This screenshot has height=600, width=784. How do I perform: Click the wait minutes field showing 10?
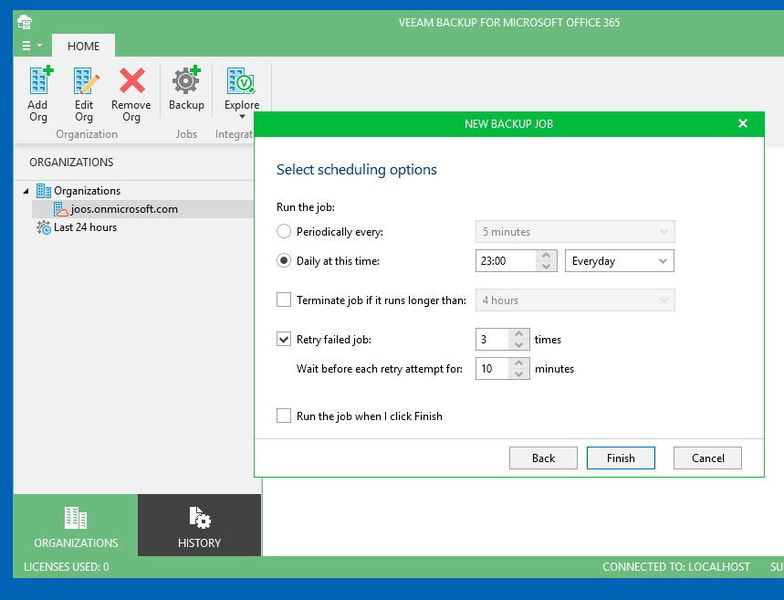click(492, 368)
